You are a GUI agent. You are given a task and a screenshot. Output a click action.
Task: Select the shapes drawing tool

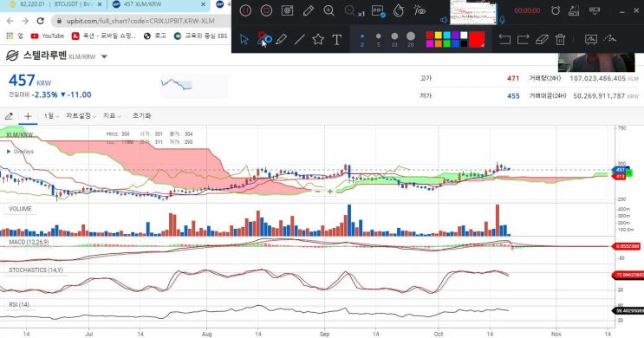pyautogui.click(x=264, y=39)
